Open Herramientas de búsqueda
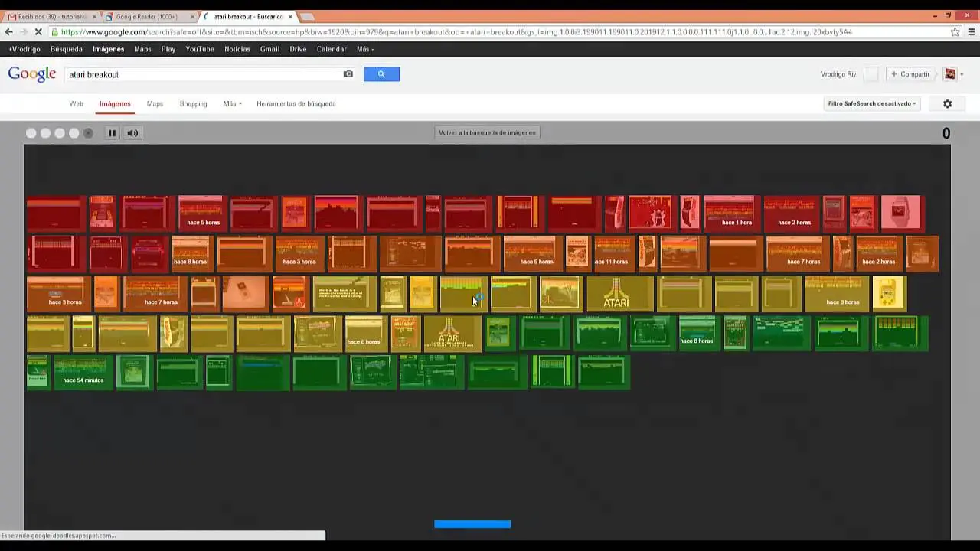 pos(296,104)
